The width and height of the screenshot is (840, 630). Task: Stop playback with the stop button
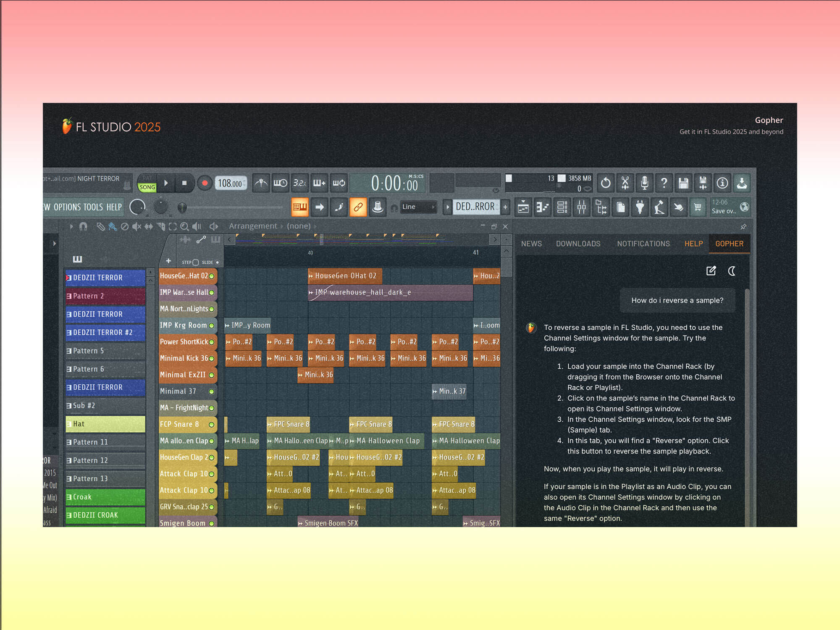point(184,183)
